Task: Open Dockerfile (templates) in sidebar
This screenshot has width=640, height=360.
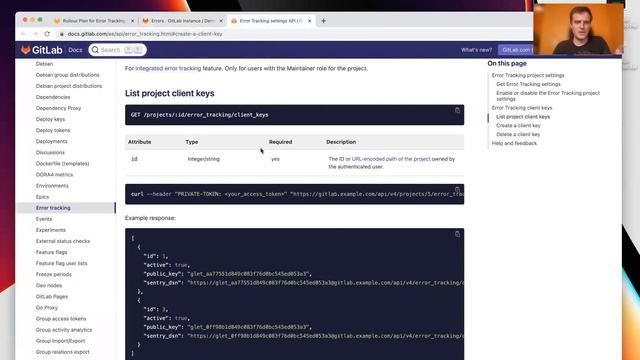Action: pos(62,164)
